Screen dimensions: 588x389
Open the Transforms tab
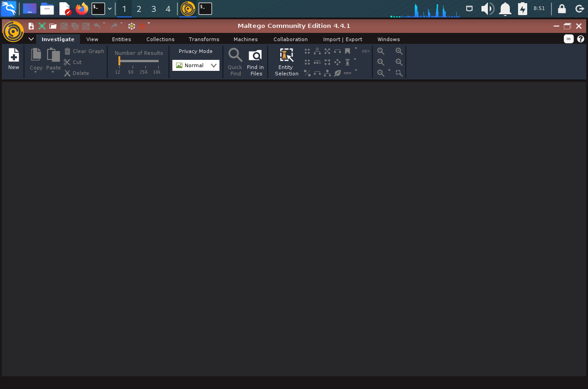coord(204,39)
